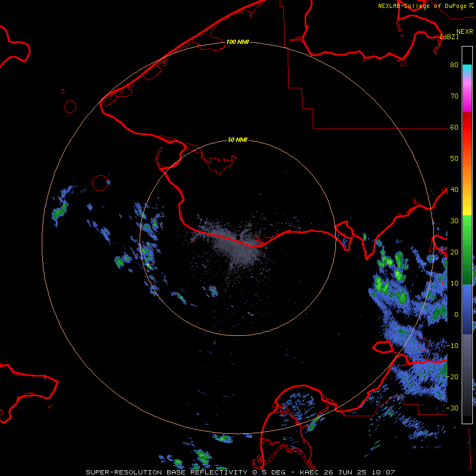Select the NEXLAB-College of DuPage credit text
The image size is (476, 476).
click(x=422, y=6)
